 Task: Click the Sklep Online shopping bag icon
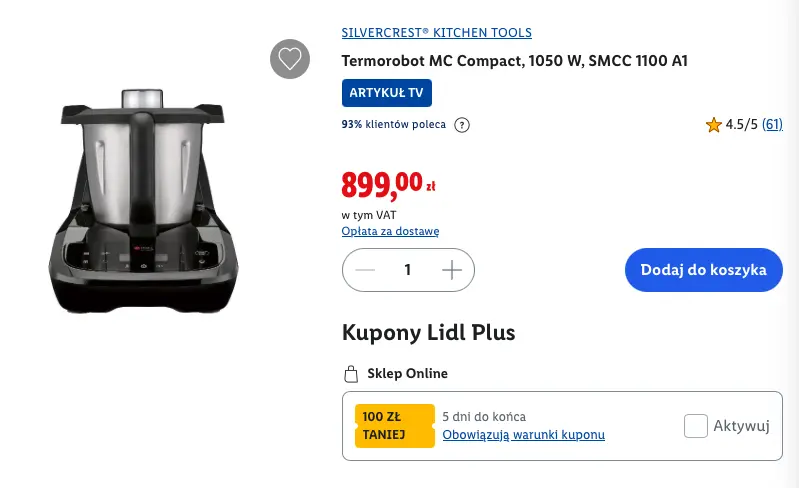350,375
